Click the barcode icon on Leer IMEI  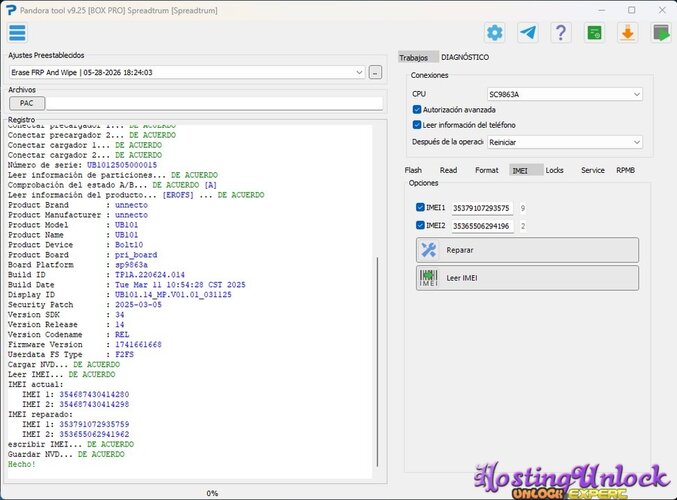(429, 278)
